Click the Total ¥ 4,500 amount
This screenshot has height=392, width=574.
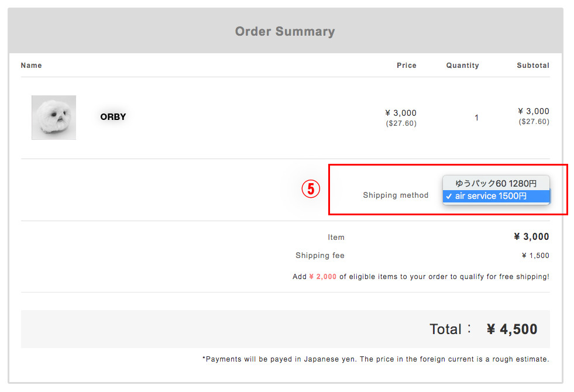coord(512,329)
